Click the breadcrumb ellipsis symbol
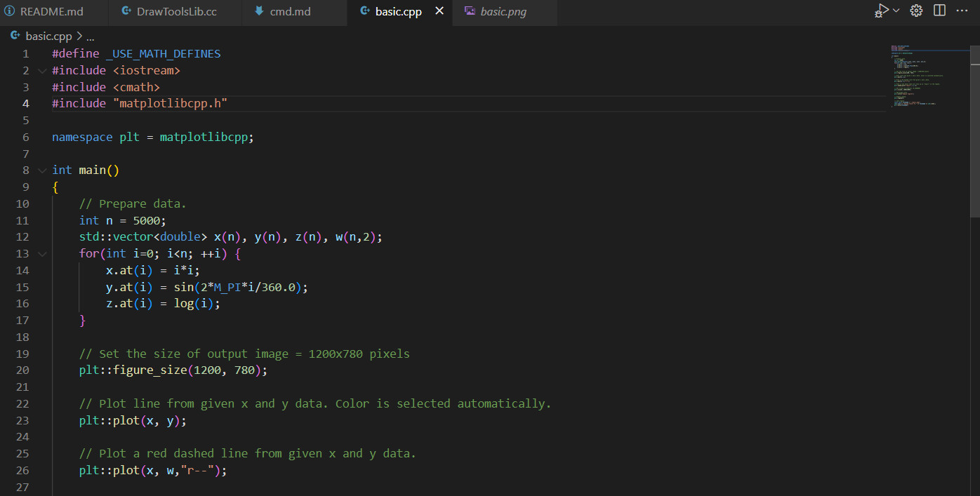The width and height of the screenshot is (980, 496). 90,36
